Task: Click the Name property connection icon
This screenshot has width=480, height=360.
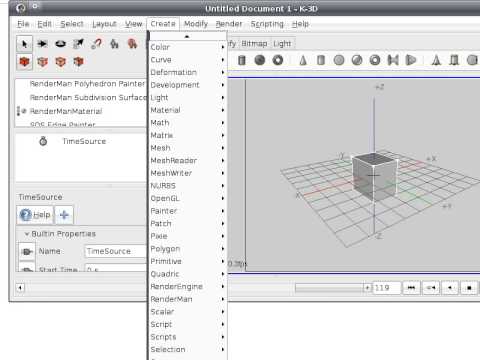Action: click(27, 251)
